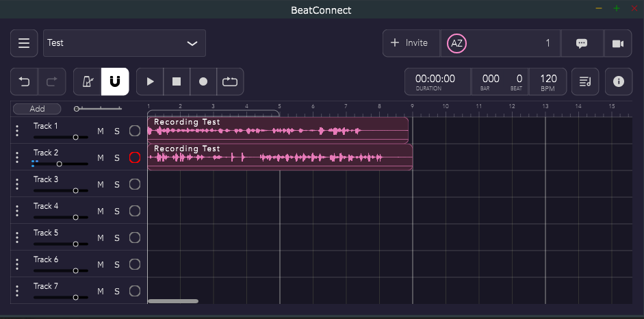Start video call with camera icon

click(x=618, y=43)
